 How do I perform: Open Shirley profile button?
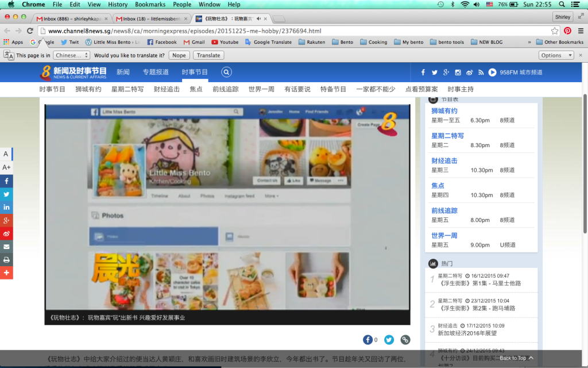click(x=563, y=17)
